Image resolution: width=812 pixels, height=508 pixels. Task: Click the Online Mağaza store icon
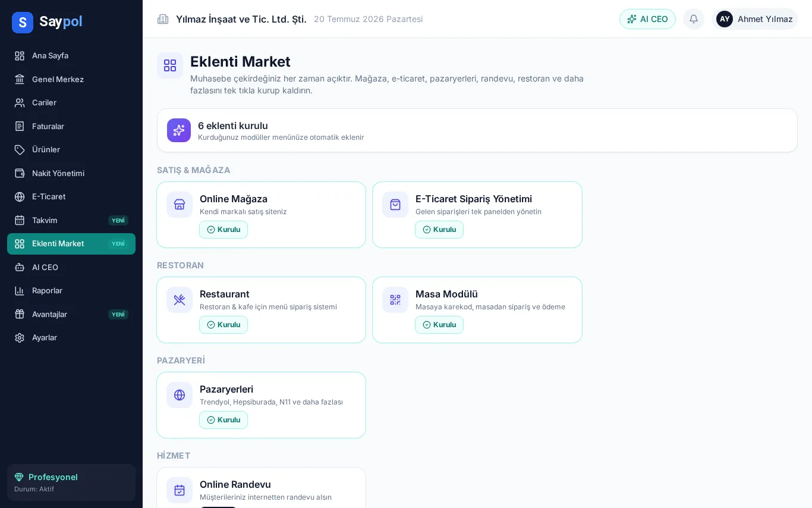180,205
